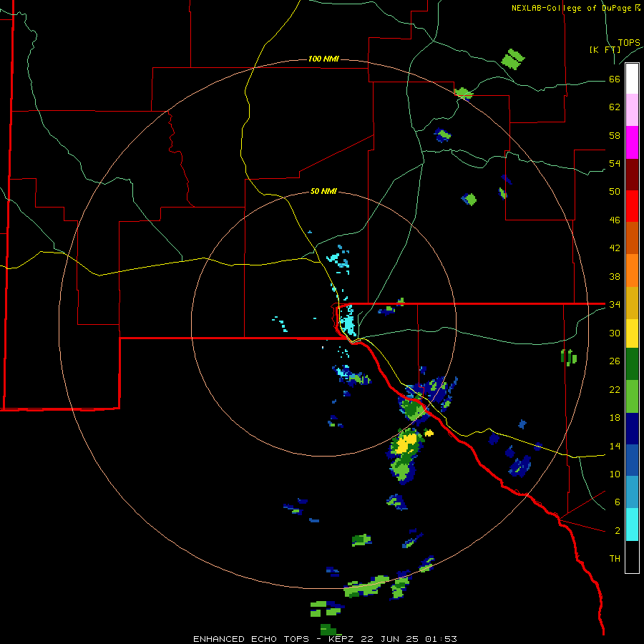
Task: Click the legend value "66"
Action: [x=615, y=79]
